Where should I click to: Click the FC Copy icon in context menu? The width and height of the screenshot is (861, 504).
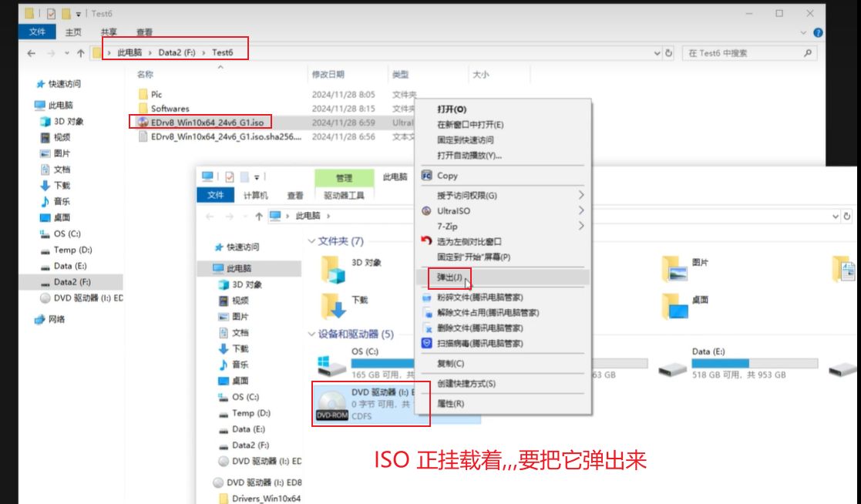[427, 176]
